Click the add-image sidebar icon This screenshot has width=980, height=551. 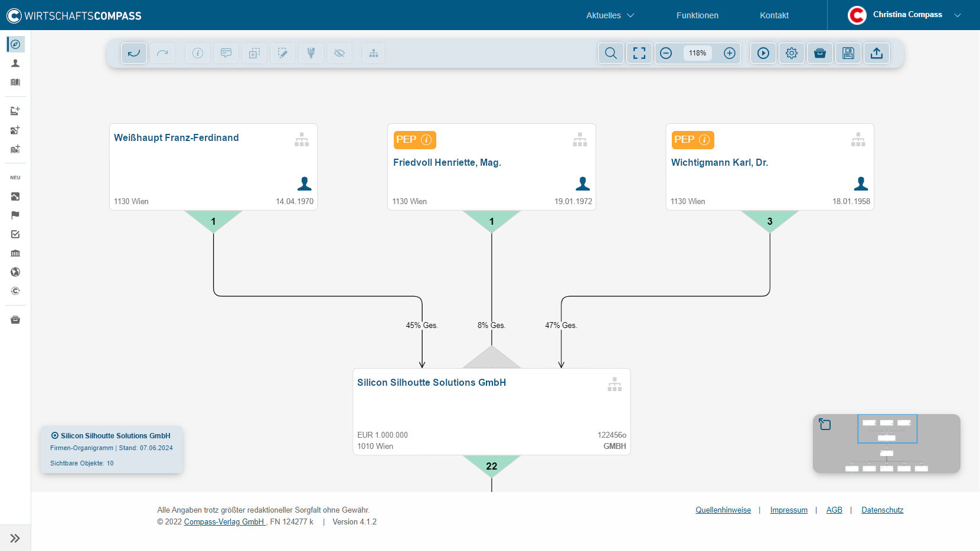coord(15,130)
